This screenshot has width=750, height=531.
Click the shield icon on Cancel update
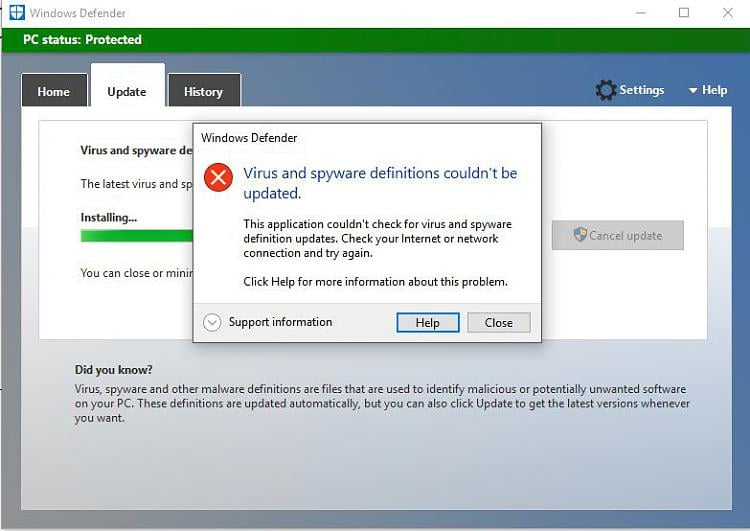coord(580,234)
